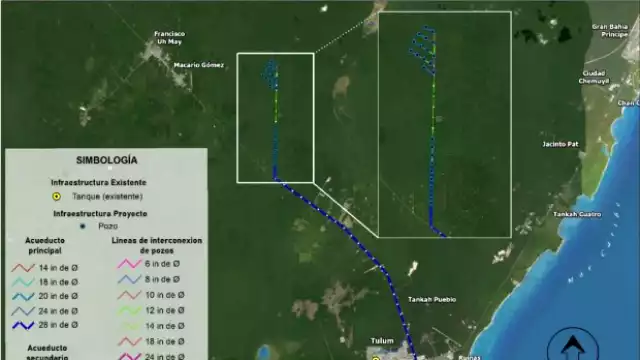Click the small white-outlined well field box

point(275,118)
